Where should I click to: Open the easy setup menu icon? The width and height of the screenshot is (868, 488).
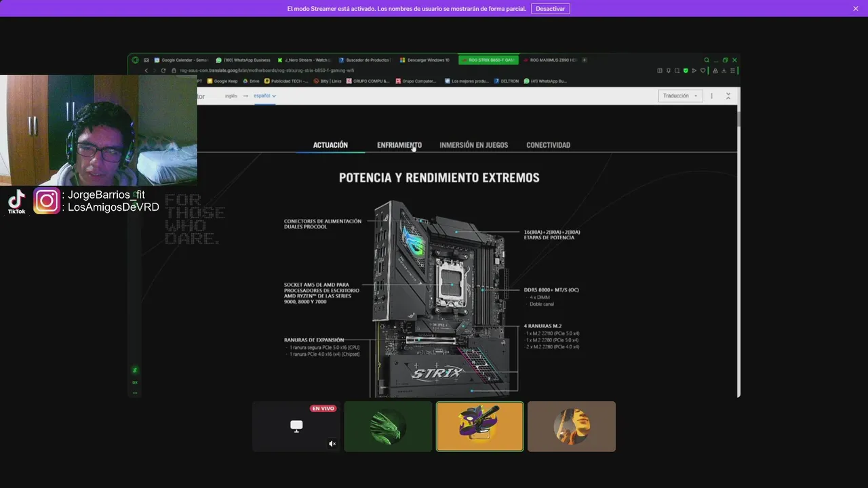(x=732, y=70)
